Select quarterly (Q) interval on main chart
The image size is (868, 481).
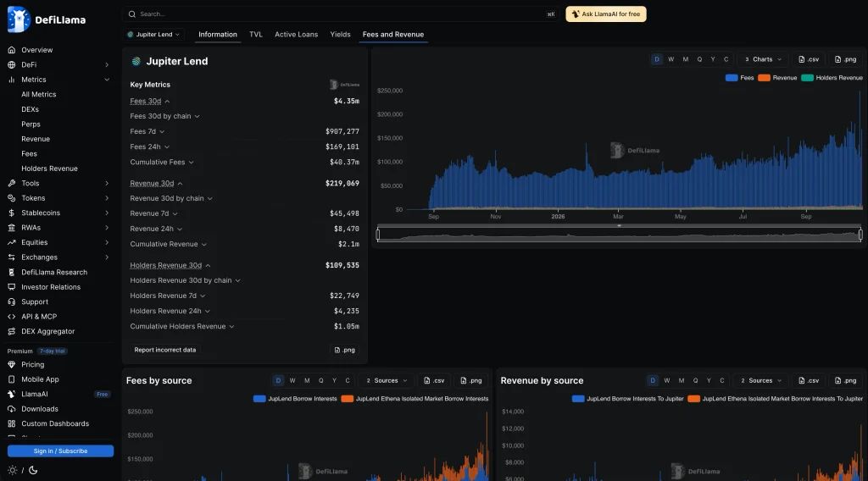click(699, 59)
